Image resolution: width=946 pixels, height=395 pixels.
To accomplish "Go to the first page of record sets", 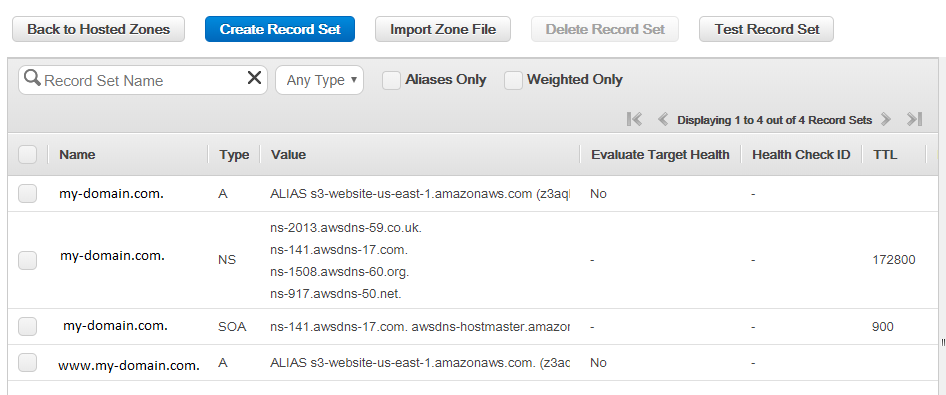I will coord(635,119).
